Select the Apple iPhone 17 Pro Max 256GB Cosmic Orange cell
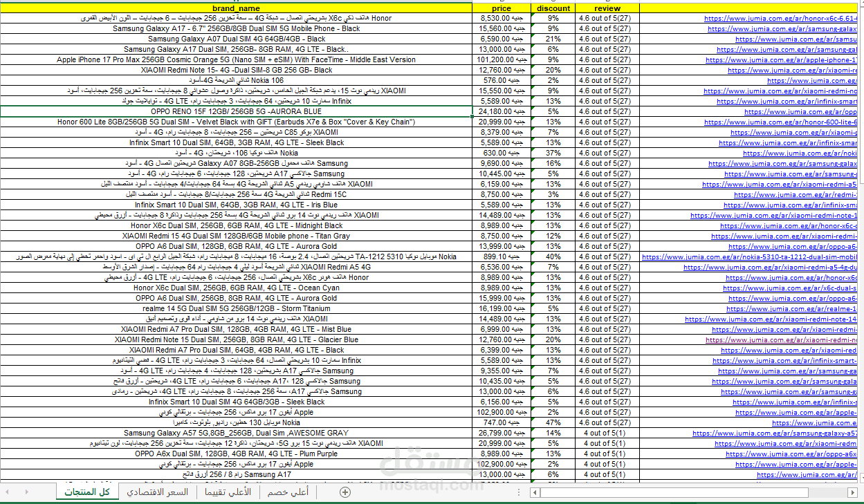The width and height of the screenshot is (864, 504). 237,60
